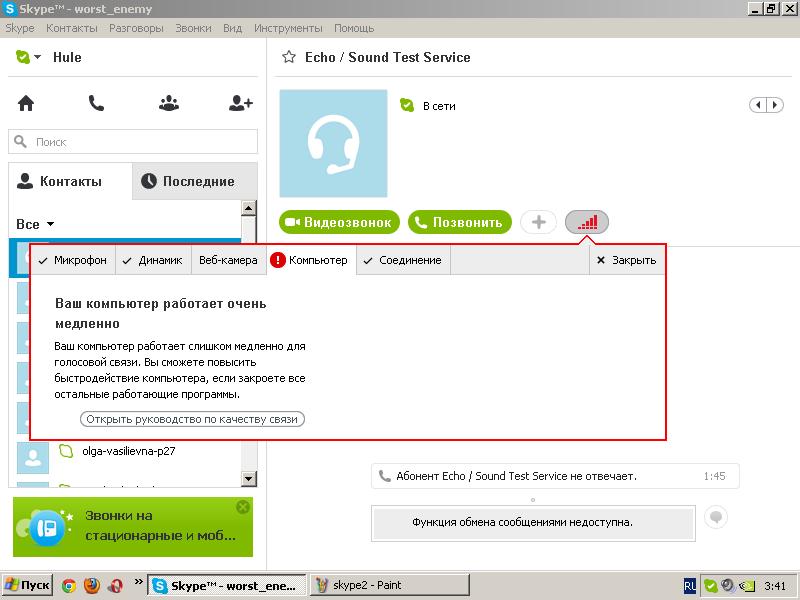The height and width of the screenshot is (600, 800).
Task: Start a video call with Видеозвонок
Action: click(339, 222)
